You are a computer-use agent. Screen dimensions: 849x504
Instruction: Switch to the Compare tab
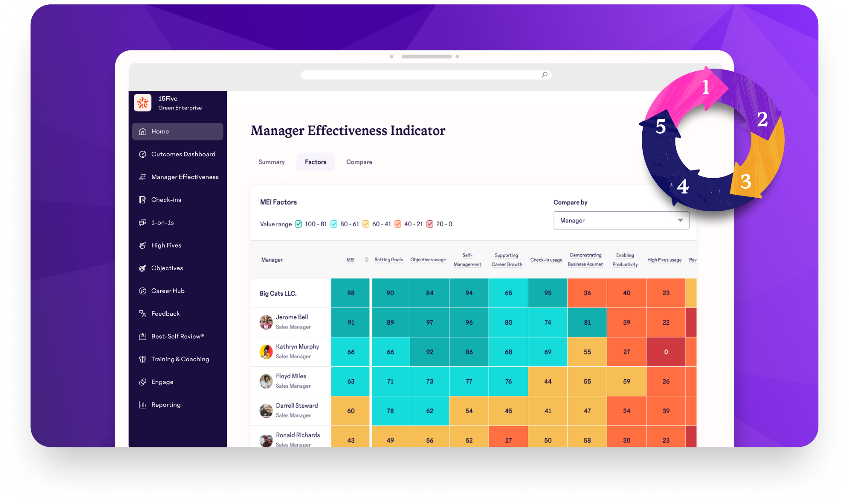coord(359,162)
